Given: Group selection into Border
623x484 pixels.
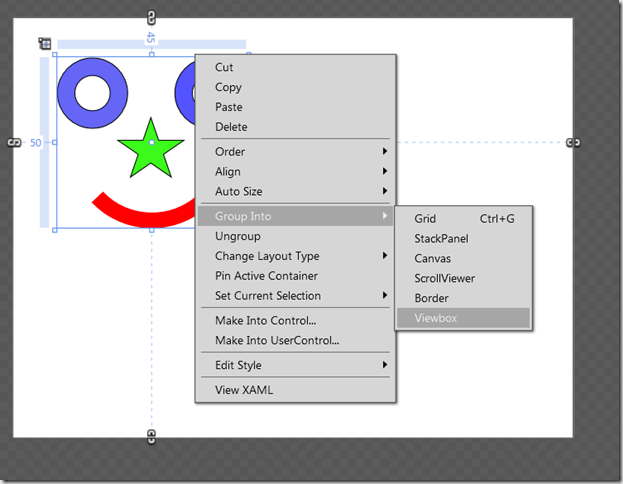Looking at the screenshot, I should pos(463,298).
